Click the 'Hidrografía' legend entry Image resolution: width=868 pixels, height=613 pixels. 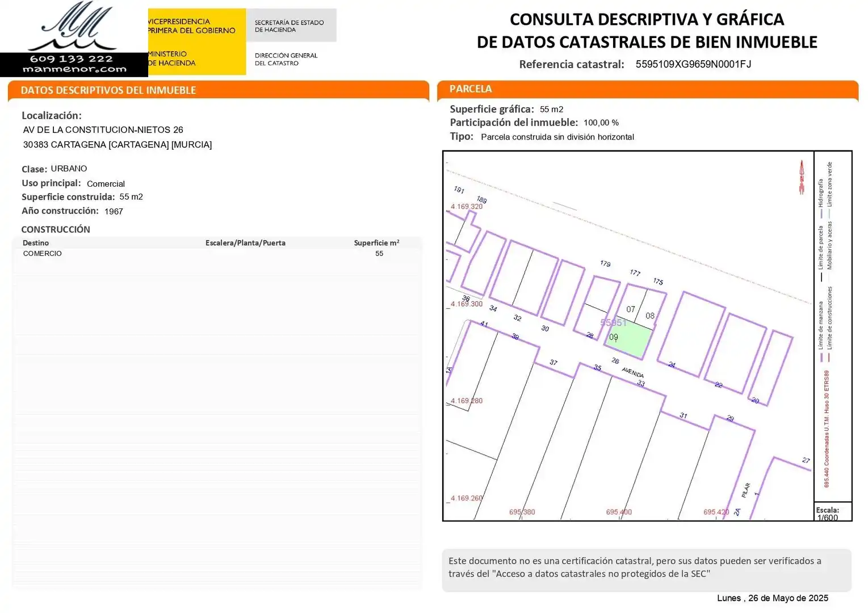point(821,198)
